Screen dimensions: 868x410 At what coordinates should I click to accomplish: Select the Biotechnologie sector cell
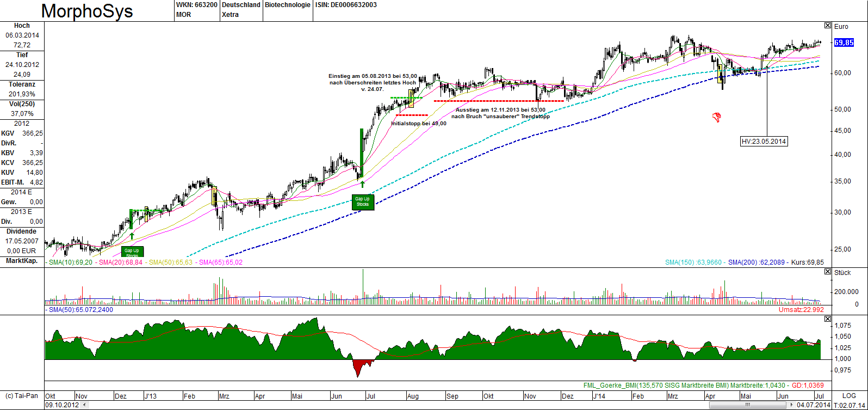[x=288, y=5]
